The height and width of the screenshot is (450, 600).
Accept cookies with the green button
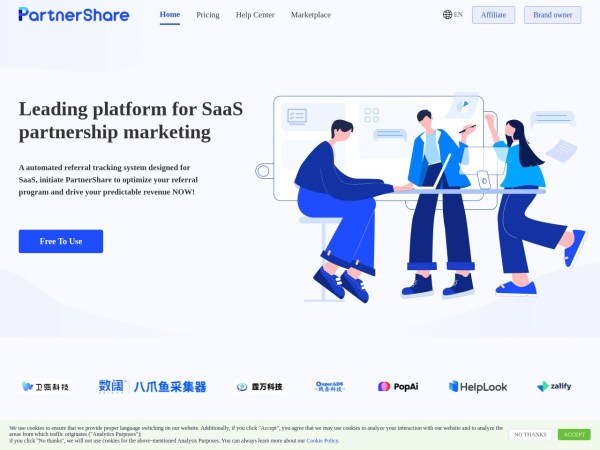pos(574,435)
